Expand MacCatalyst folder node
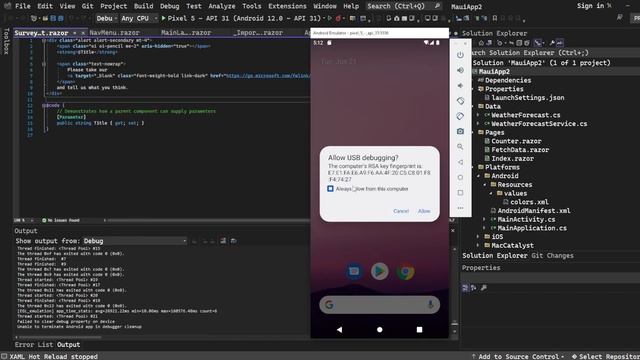The image size is (640, 360). (x=478, y=245)
